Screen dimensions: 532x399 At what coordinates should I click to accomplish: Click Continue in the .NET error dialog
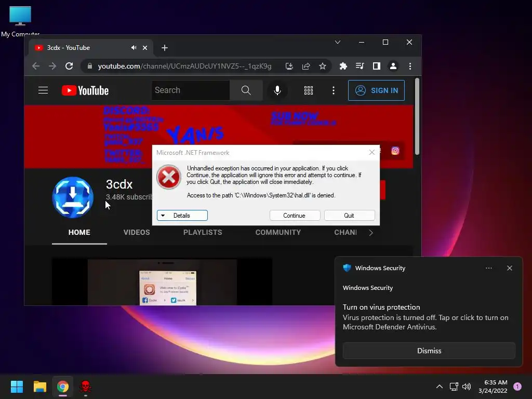295,216
